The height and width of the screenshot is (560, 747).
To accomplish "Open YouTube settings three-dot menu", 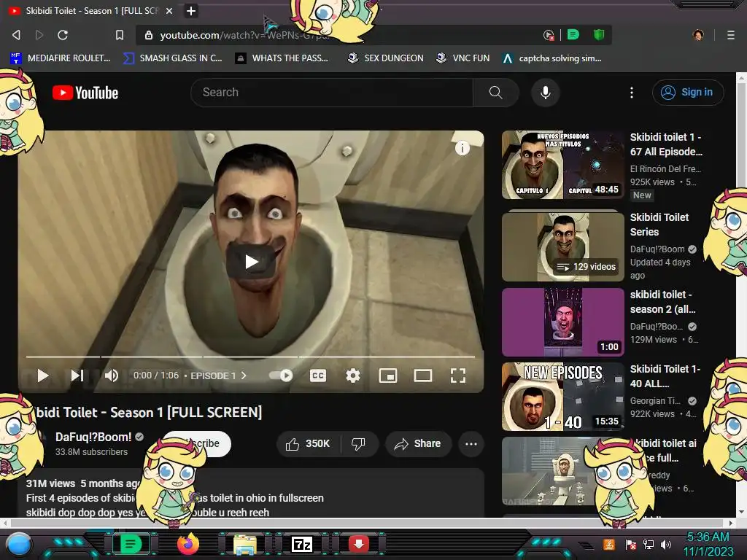I will point(632,93).
